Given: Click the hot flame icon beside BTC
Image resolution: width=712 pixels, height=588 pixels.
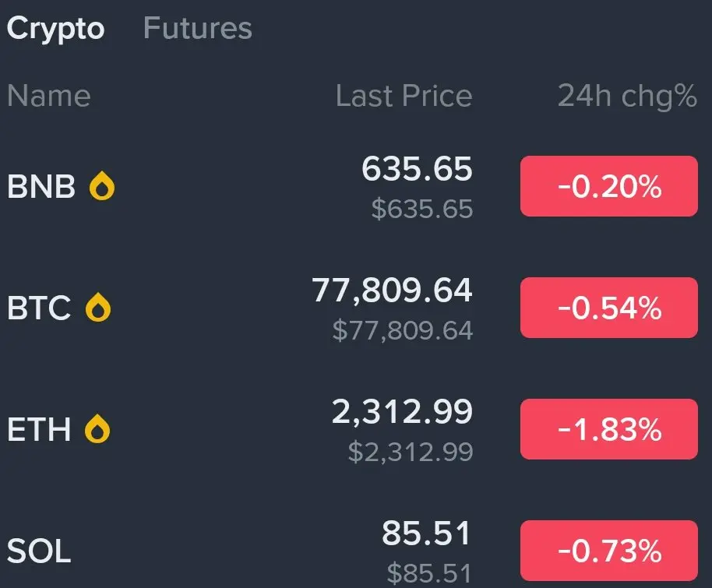Looking at the screenshot, I should click(98, 308).
